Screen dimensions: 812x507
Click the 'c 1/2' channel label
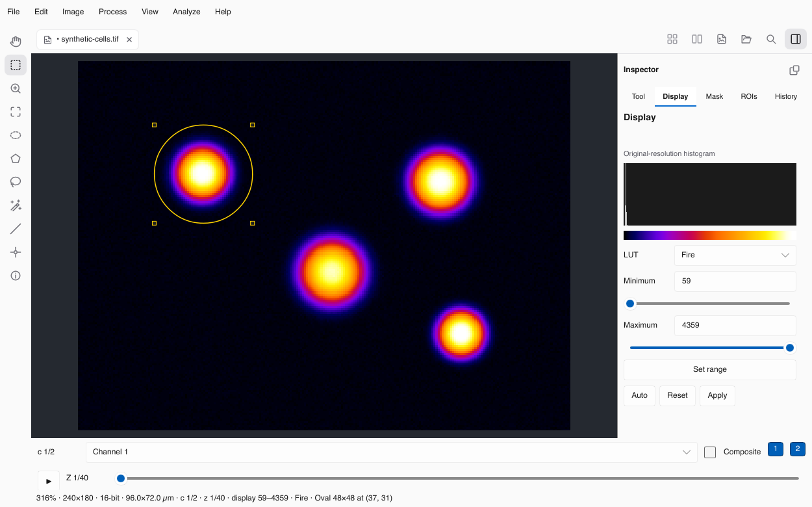(46, 452)
